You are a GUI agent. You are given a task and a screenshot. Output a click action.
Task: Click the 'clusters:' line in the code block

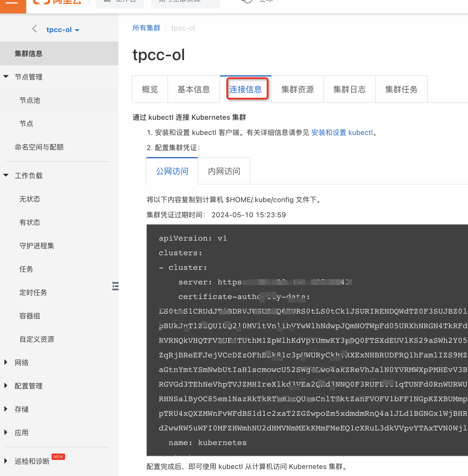tap(181, 253)
